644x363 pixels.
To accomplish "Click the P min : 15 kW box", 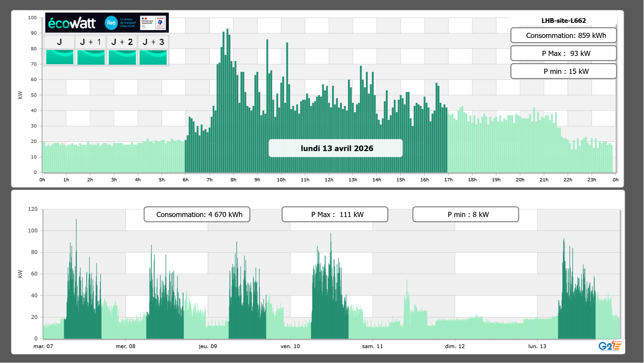I will pos(563,71).
